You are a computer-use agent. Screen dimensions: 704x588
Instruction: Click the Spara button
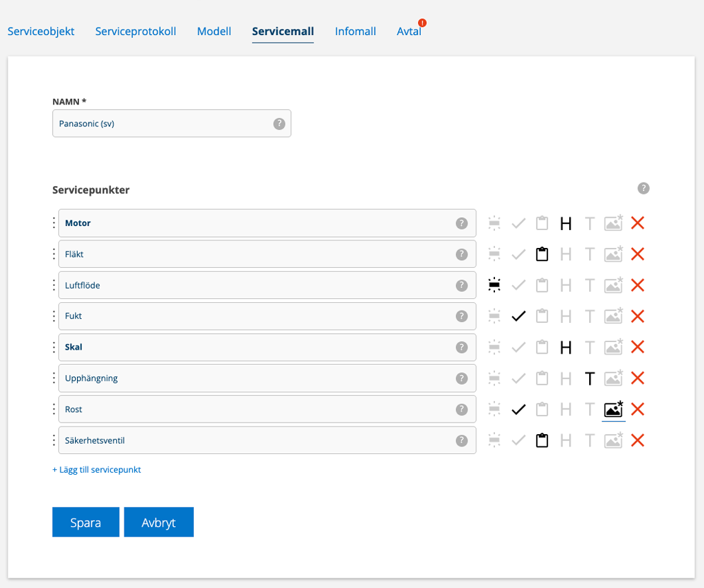click(x=86, y=522)
